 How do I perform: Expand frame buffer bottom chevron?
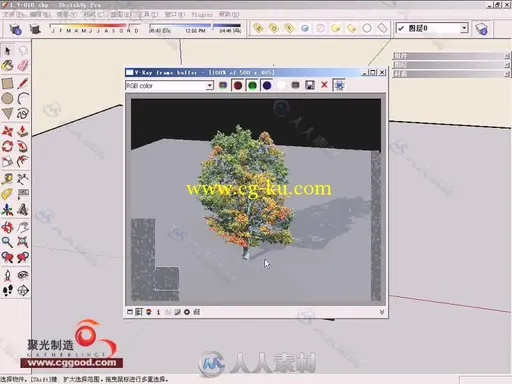[382, 312]
